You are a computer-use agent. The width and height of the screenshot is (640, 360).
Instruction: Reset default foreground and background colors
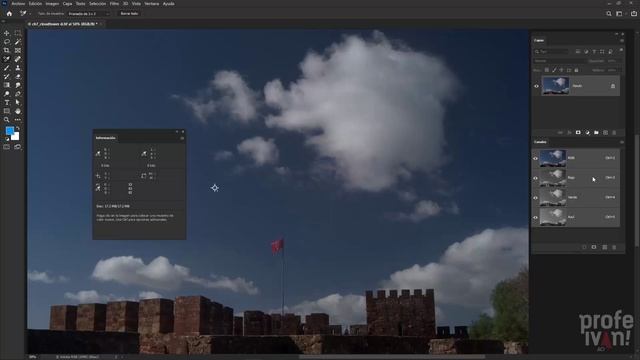[7, 139]
